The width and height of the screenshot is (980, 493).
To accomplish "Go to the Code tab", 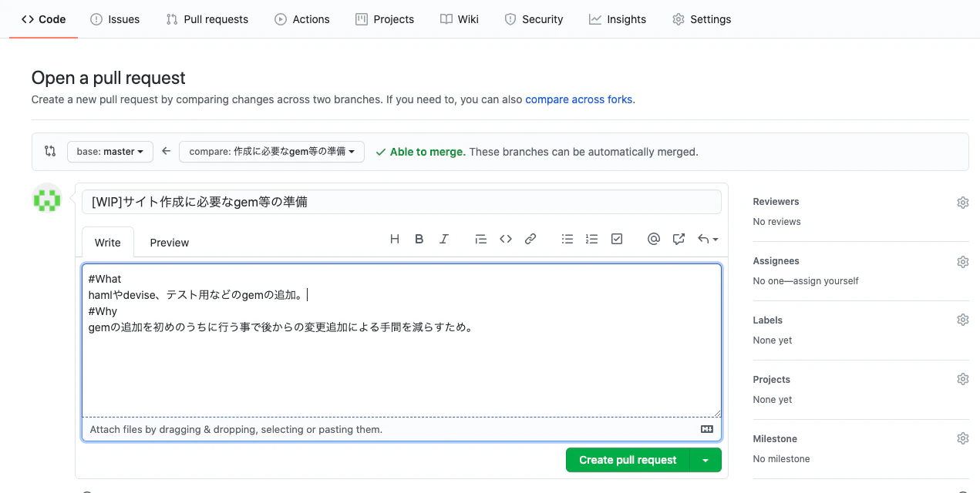I will [x=44, y=19].
